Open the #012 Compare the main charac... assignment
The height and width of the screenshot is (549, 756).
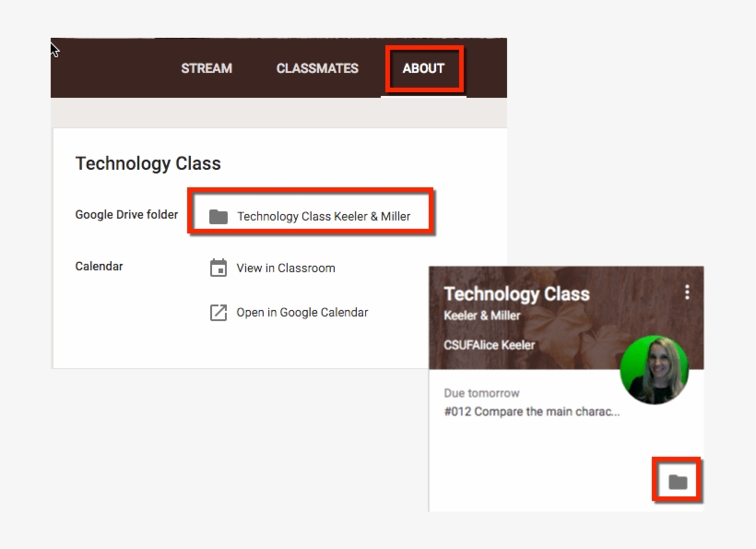click(x=532, y=412)
